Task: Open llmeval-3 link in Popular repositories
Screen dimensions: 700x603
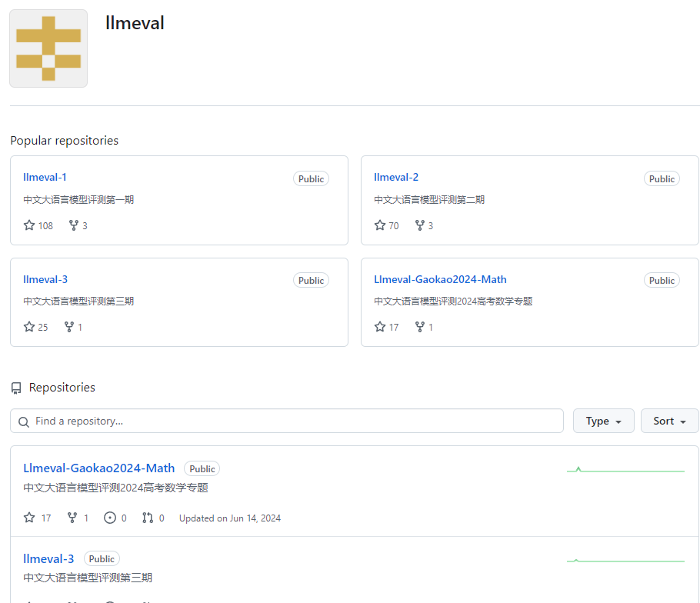Action: point(45,279)
